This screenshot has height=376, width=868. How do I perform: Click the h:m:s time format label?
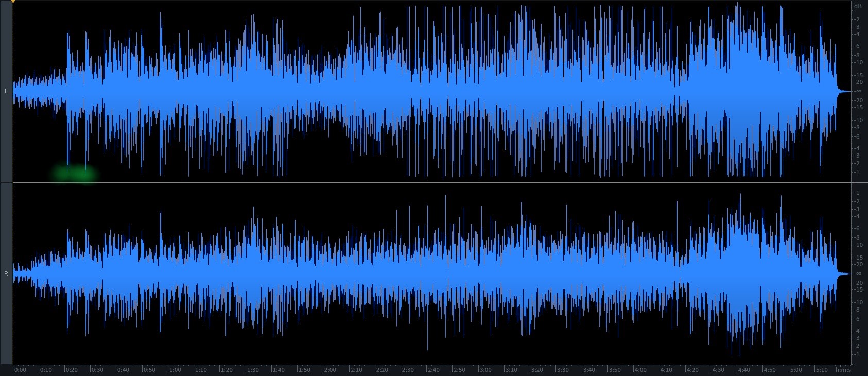(x=843, y=370)
